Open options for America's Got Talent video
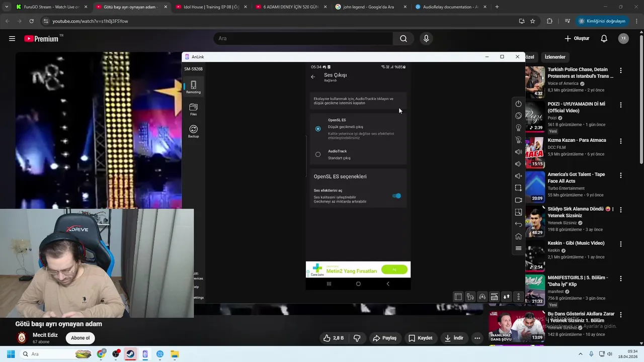The image size is (644, 362). 620,175
